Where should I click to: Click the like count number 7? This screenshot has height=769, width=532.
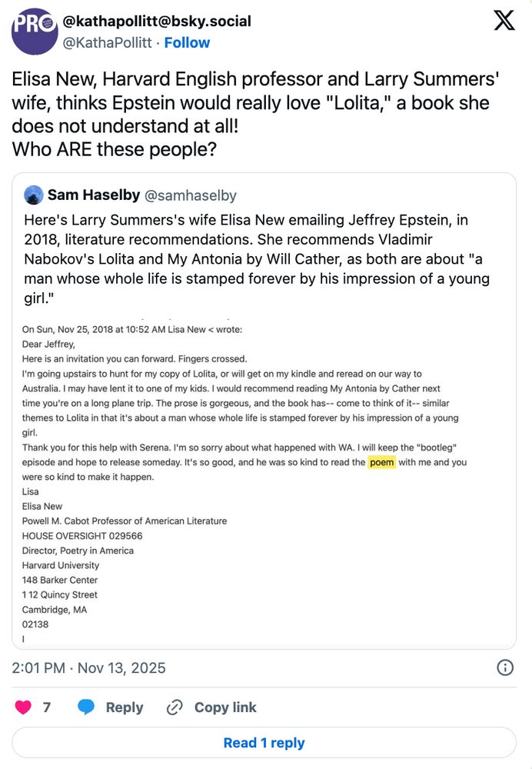[47, 707]
